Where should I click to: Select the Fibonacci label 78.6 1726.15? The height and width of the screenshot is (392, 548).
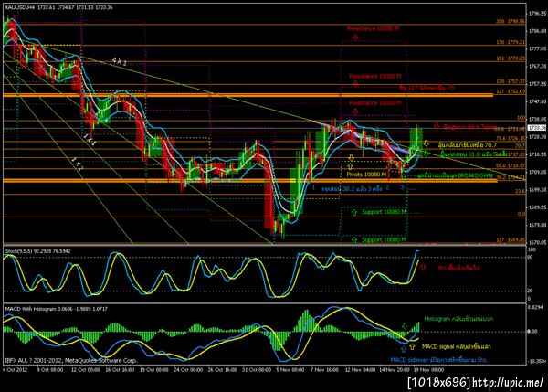[x=511, y=139]
